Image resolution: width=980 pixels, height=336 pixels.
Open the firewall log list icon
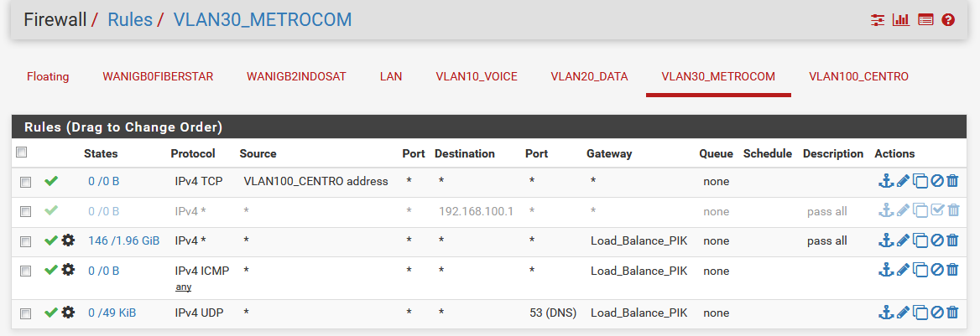pyautogui.click(x=925, y=19)
